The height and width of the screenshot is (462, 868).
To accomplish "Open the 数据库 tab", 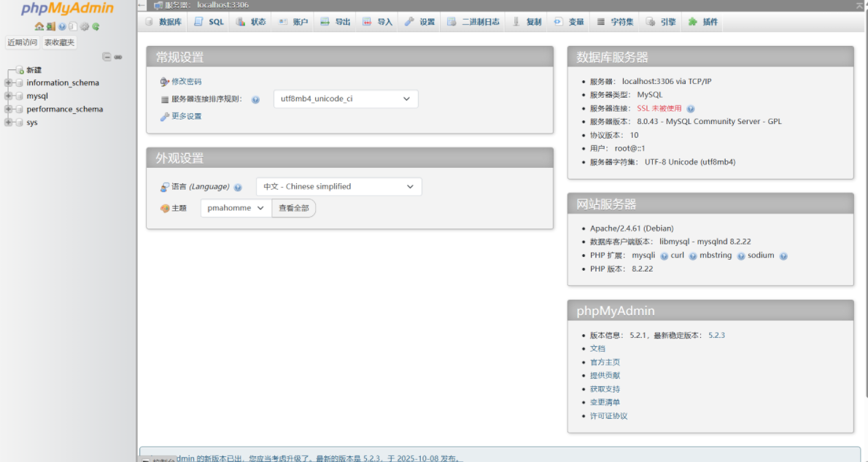I will coord(163,22).
